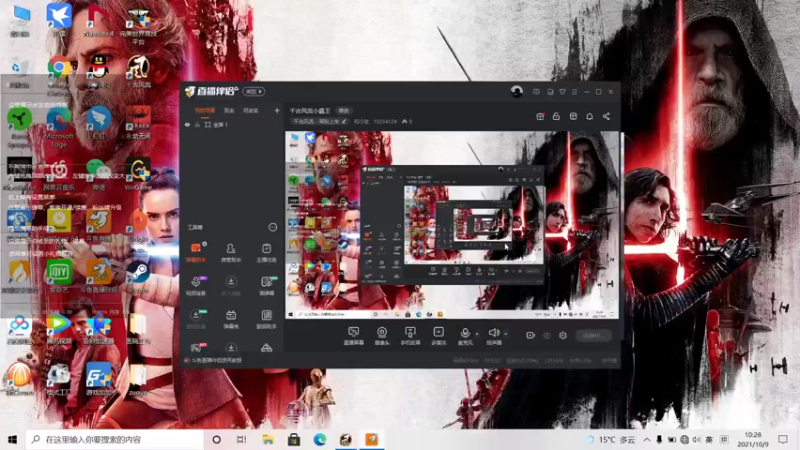
Task: Toggle lock on the 全屏1 source
Action: [197, 124]
